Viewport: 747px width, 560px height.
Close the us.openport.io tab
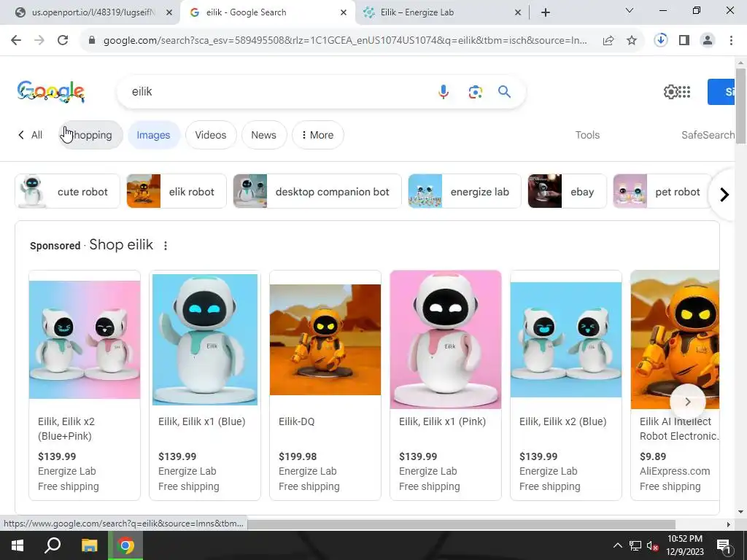pos(169,12)
